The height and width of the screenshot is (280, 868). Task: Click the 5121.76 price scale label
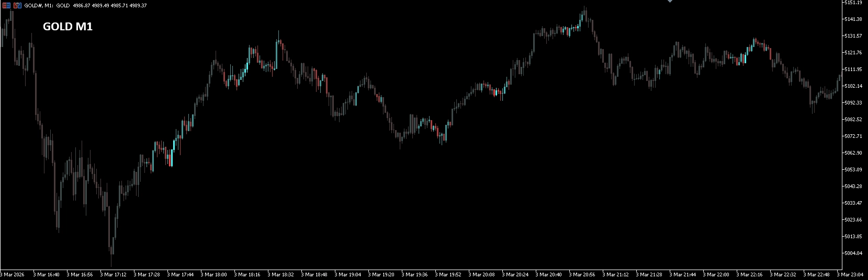click(x=853, y=53)
